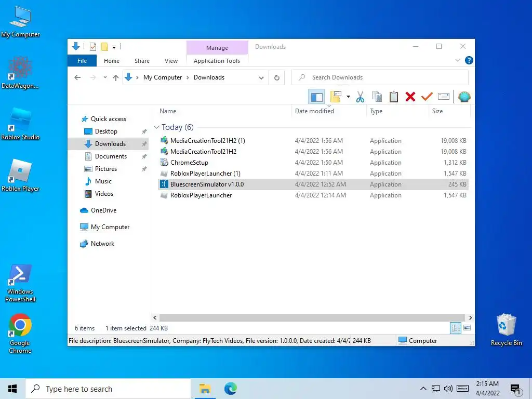Click the Manage contextual tab
Screen dimensions: 532x399
point(217,48)
